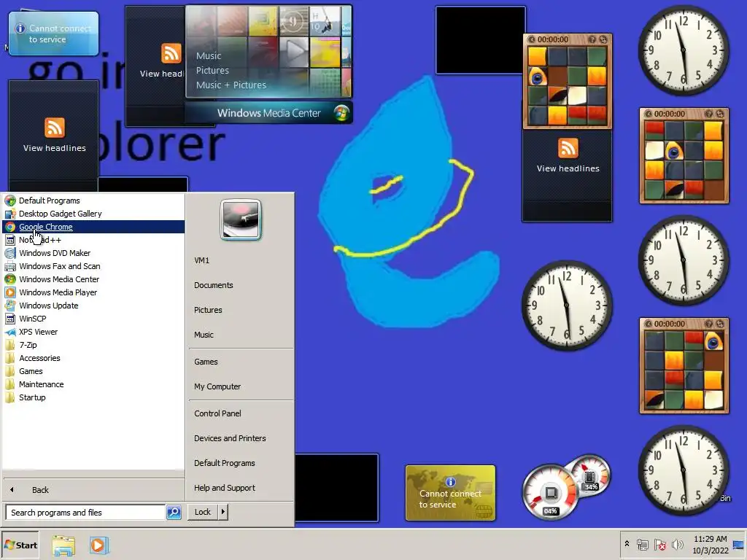Select Pictures in Media Center gadget

click(212, 71)
